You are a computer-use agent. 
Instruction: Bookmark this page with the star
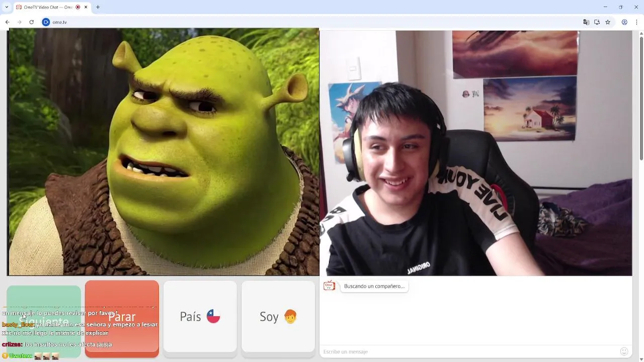click(x=608, y=22)
